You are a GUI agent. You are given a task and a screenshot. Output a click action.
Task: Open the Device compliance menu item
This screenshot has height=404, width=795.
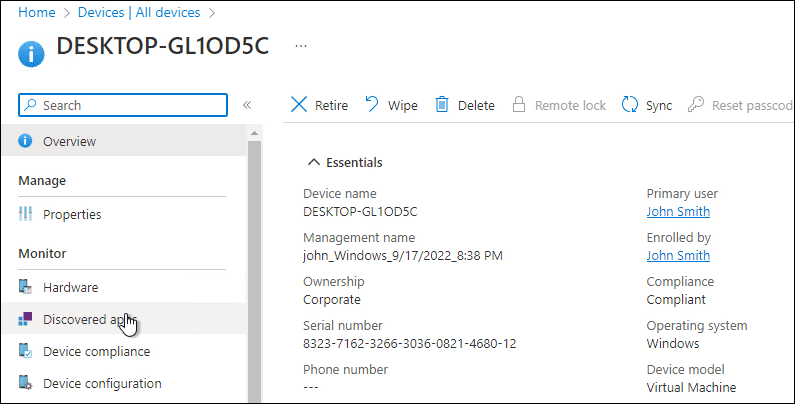[124, 351]
